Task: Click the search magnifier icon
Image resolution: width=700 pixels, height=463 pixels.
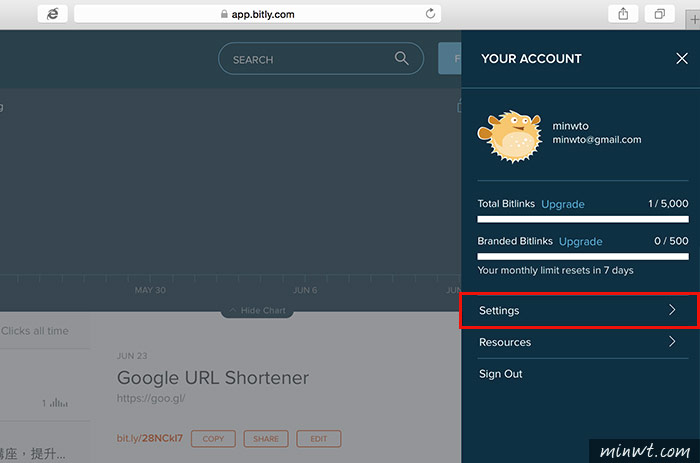Action: [401, 58]
